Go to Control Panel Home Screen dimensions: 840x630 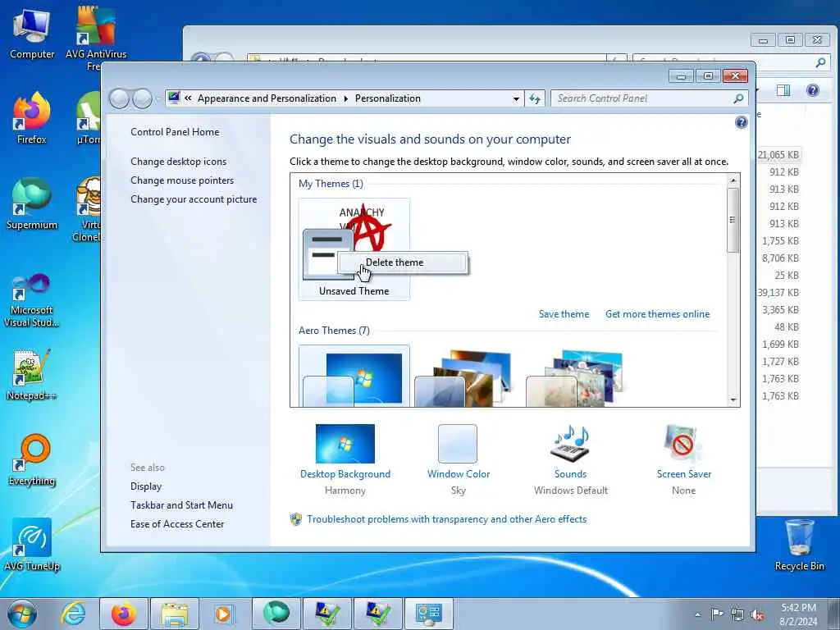point(175,132)
